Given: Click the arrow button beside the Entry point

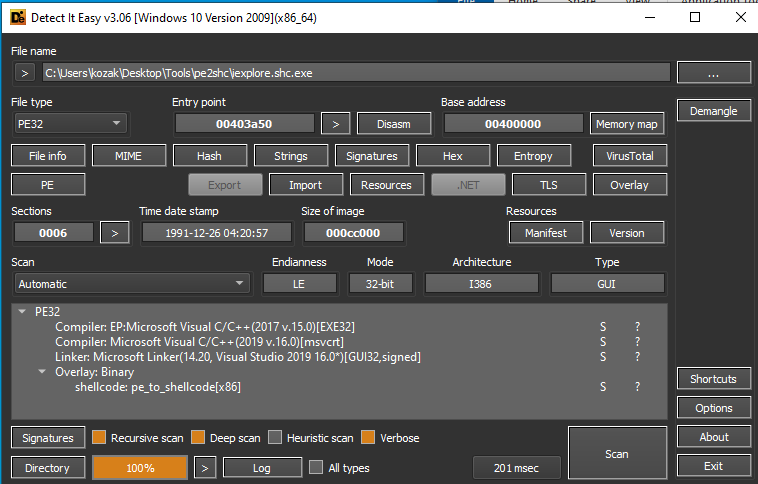Looking at the screenshot, I should 336,123.
